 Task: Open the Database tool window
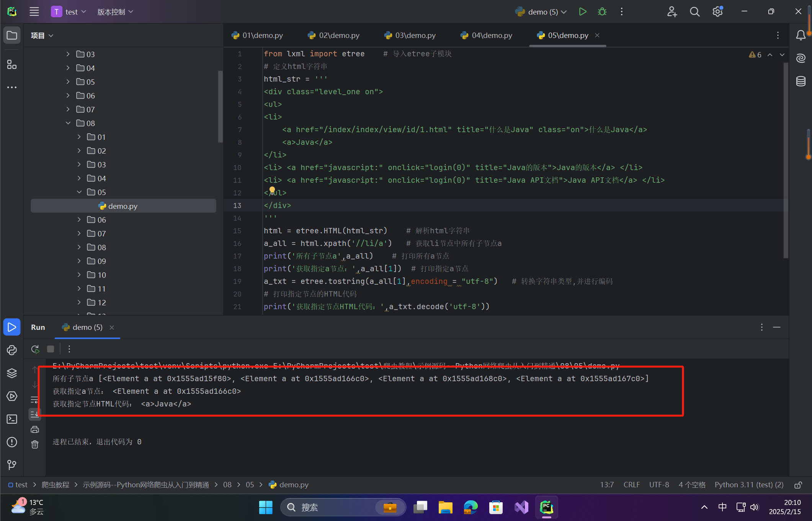click(x=801, y=81)
